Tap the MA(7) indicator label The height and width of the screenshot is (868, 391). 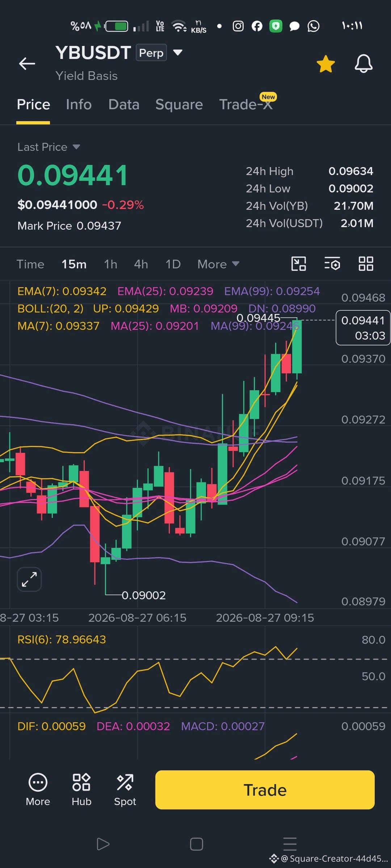coord(58,326)
